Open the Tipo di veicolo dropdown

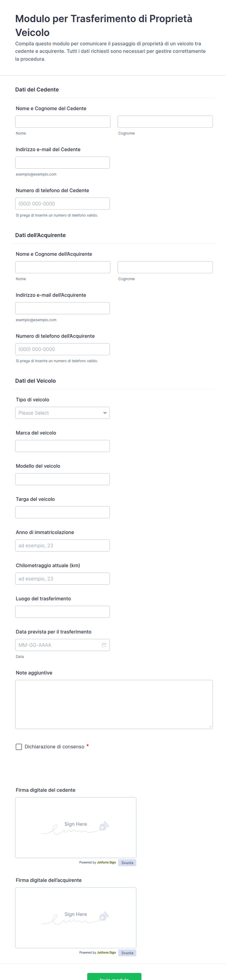[62, 413]
